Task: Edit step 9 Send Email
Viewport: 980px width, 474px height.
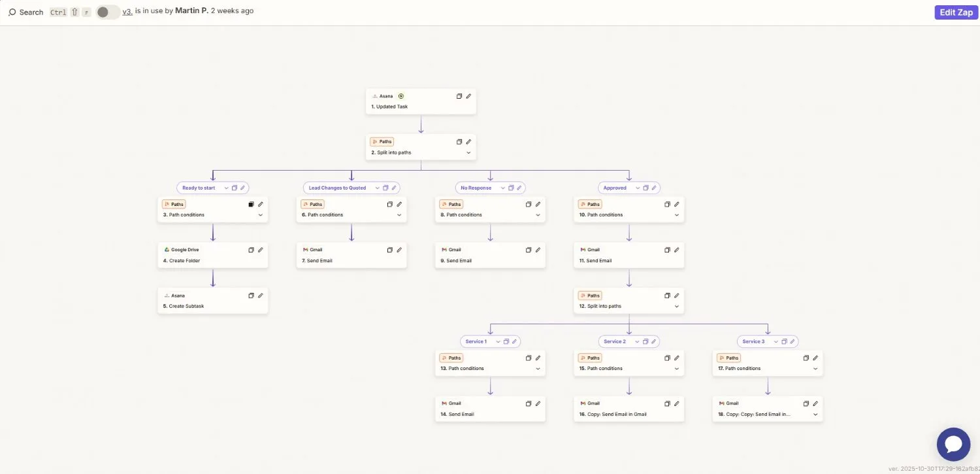Action: (538, 250)
